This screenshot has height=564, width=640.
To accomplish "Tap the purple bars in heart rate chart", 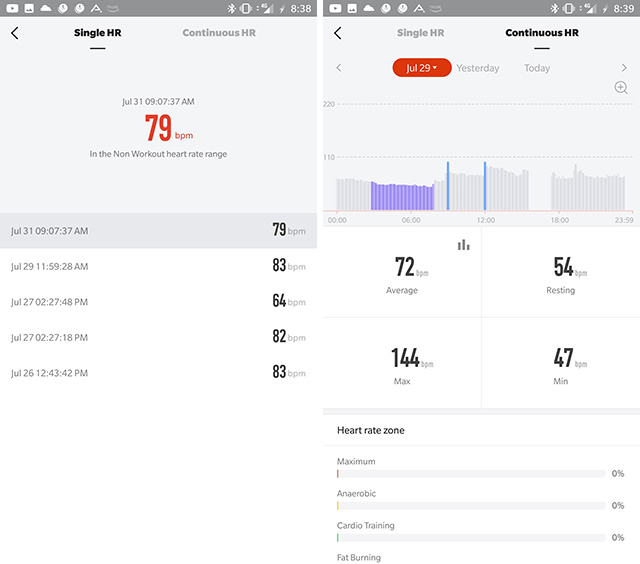I will [x=402, y=197].
